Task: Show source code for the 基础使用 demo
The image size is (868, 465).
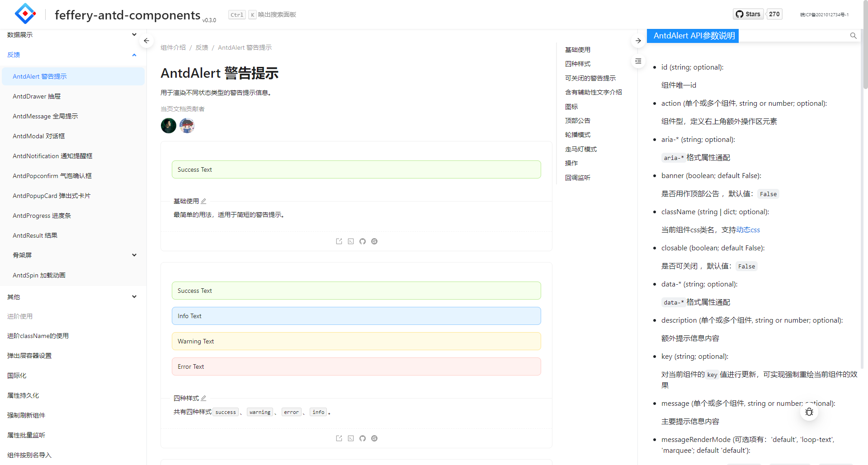Action: 351,241
